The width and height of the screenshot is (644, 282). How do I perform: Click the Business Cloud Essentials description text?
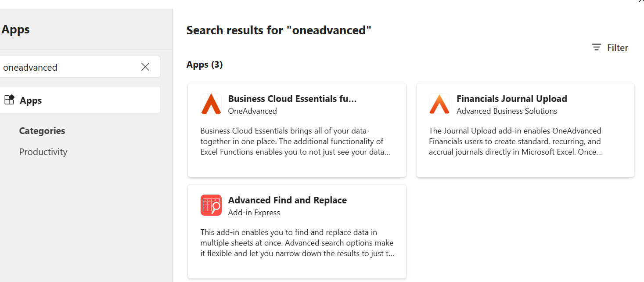(x=295, y=141)
